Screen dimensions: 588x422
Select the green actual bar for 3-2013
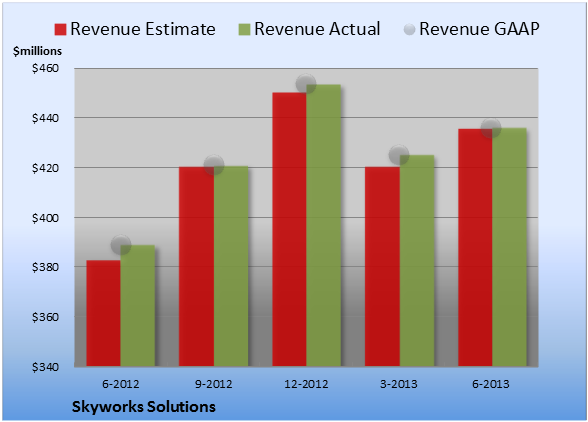(x=417, y=261)
